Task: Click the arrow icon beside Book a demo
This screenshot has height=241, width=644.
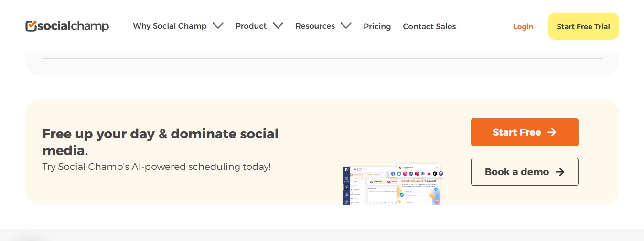Action: click(x=560, y=172)
